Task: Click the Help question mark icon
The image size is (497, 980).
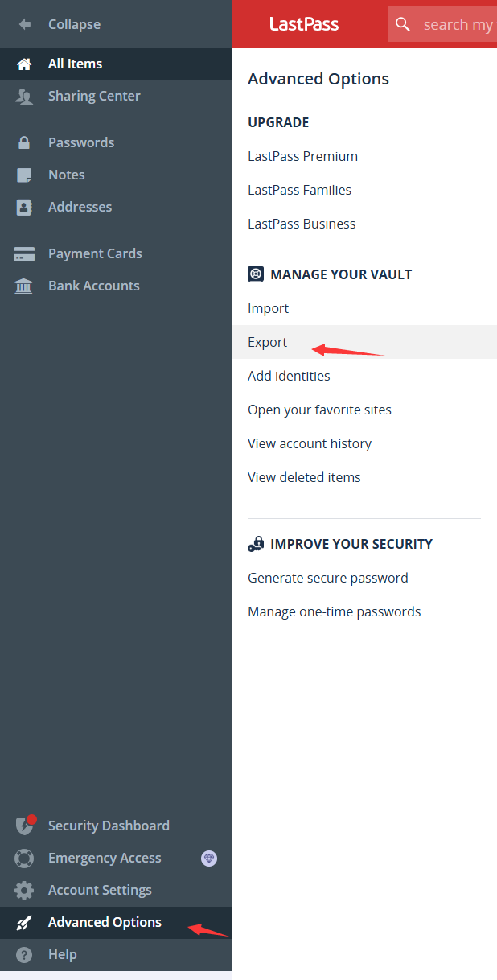Action: (x=24, y=955)
